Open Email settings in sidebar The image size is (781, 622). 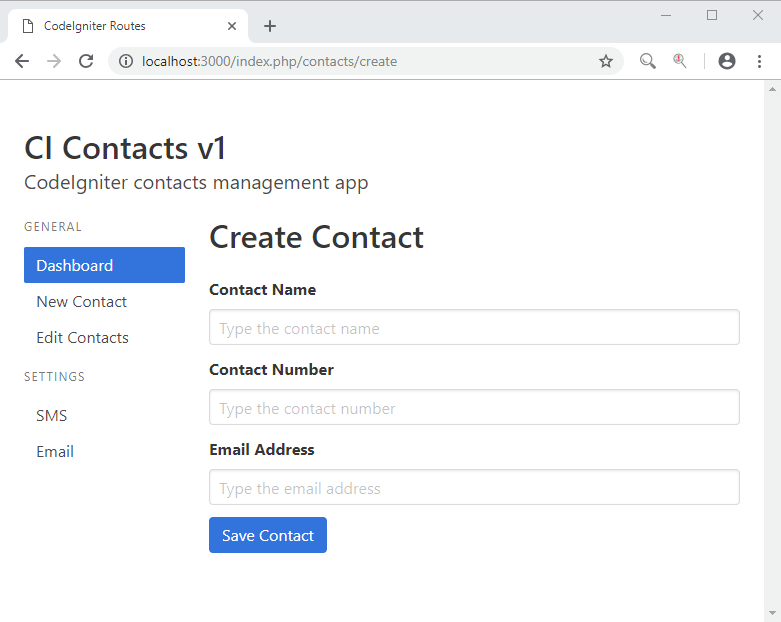(55, 451)
